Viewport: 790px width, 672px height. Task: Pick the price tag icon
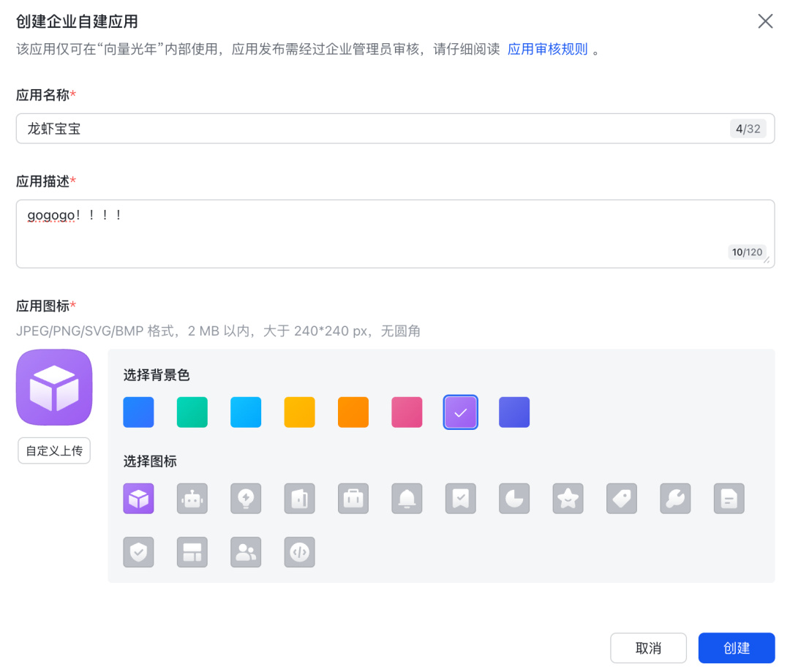[x=622, y=499]
